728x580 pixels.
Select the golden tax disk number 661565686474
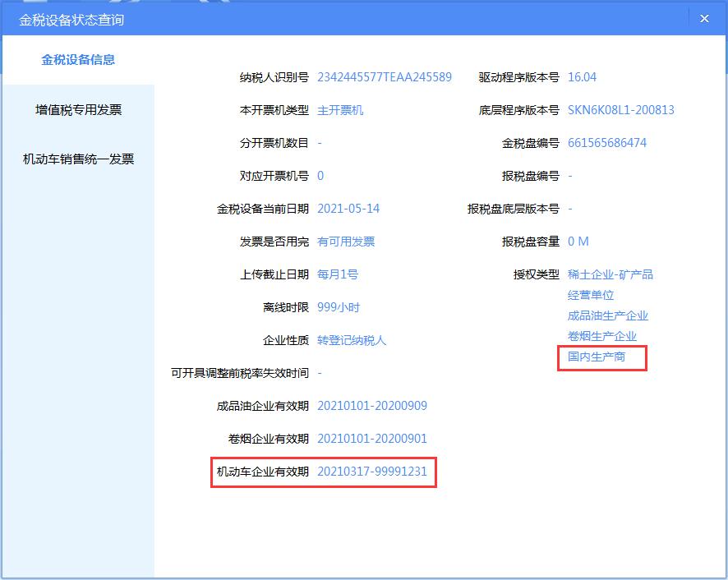[606, 142]
